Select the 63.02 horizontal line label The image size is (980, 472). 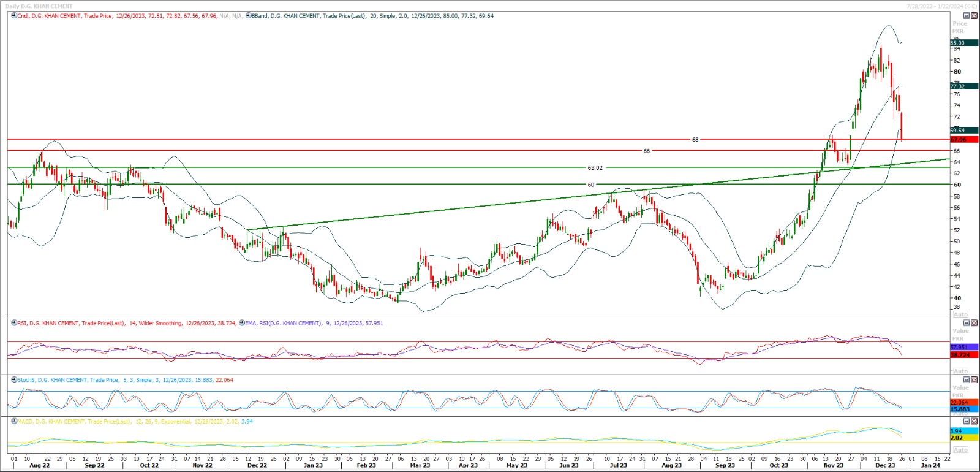(595, 167)
